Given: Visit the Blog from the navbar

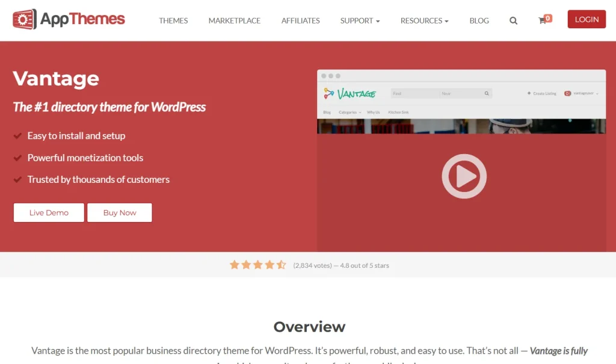Looking at the screenshot, I should point(479,20).
